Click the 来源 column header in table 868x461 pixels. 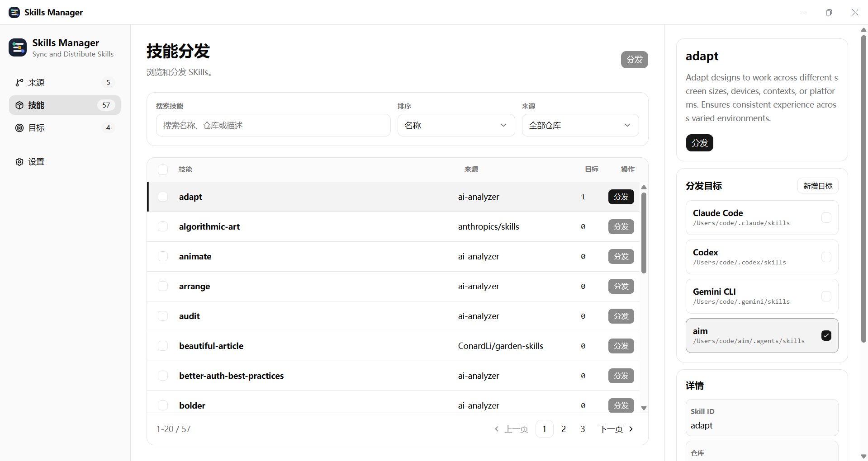click(x=471, y=169)
